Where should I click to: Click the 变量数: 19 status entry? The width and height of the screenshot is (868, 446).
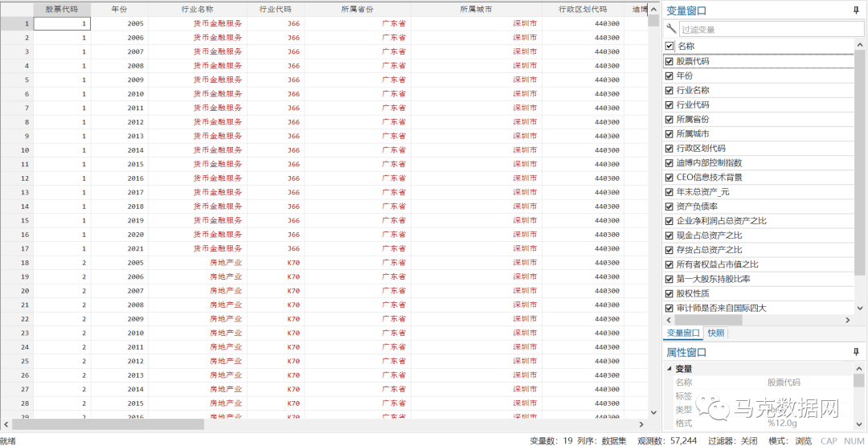551,440
